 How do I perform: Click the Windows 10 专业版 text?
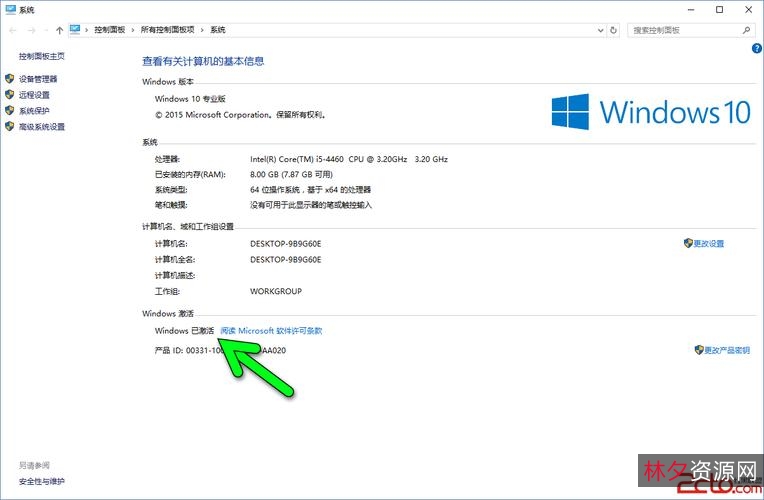[x=190, y=98]
